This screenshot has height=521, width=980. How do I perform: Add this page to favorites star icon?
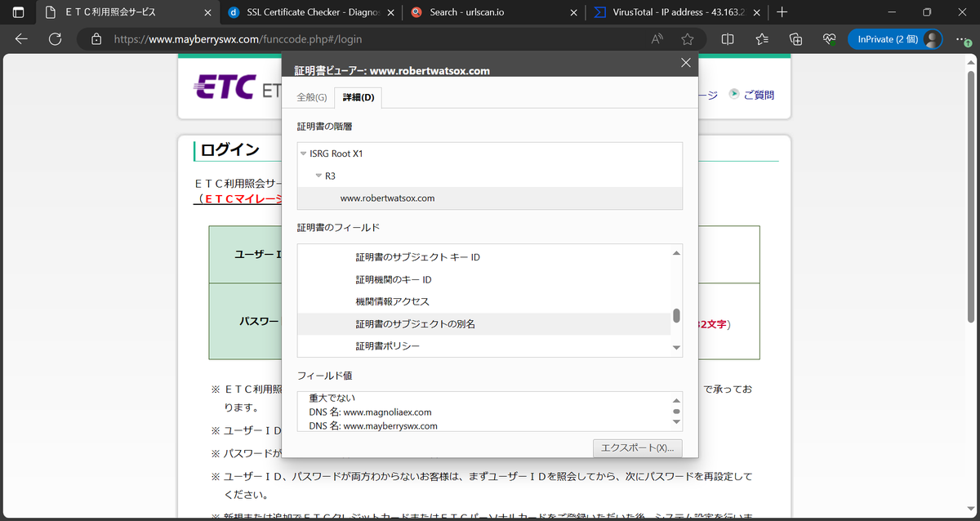click(688, 38)
